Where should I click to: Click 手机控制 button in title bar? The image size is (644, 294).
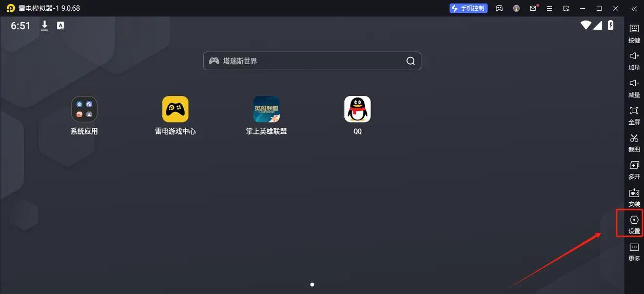(467, 8)
